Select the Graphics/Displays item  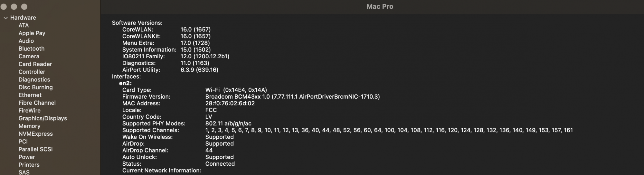43,118
